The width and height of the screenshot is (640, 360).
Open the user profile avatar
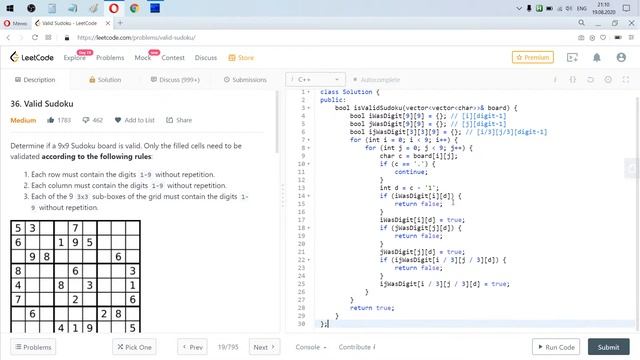coord(621,58)
